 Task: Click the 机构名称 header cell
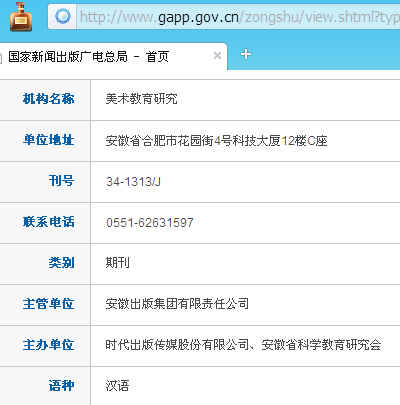(45, 100)
